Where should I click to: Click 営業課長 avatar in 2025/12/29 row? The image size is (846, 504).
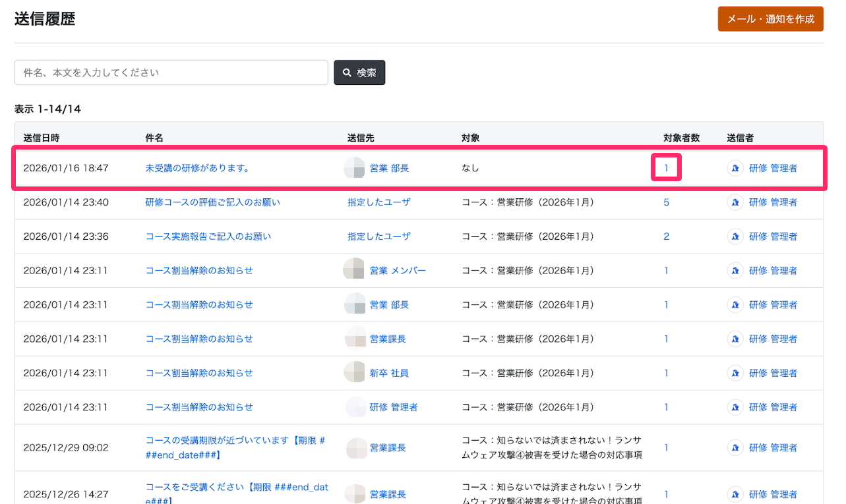(x=356, y=447)
